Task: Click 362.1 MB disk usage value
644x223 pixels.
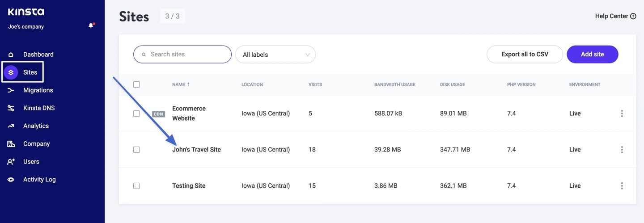Action: [453, 185]
